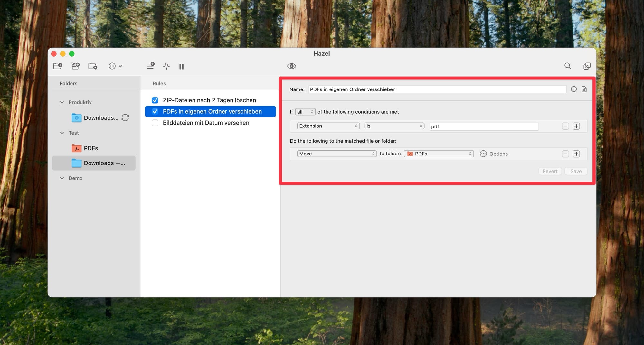Click the rule Name text field
644x345 pixels.
coord(437,89)
